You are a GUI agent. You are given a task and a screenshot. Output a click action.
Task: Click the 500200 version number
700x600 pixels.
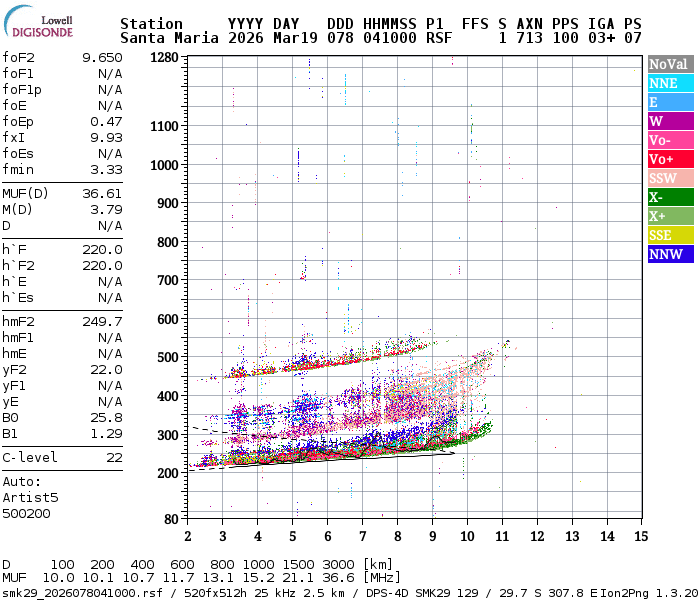click(26, 513)
